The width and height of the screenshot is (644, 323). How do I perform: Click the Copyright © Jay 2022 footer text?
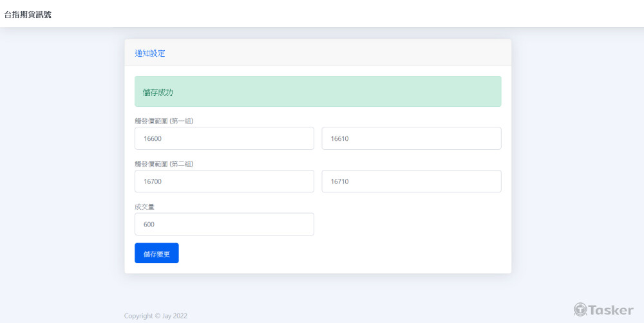point(156,316)
